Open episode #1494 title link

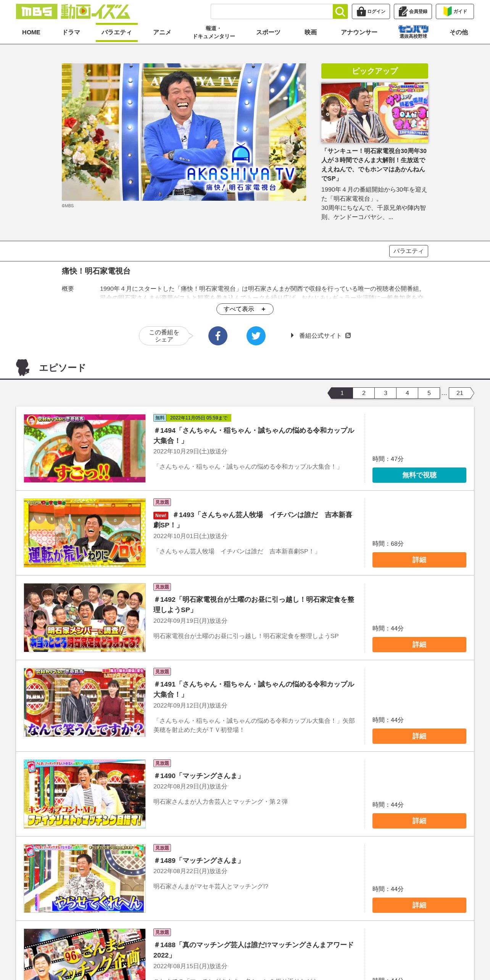pos(254,435)
